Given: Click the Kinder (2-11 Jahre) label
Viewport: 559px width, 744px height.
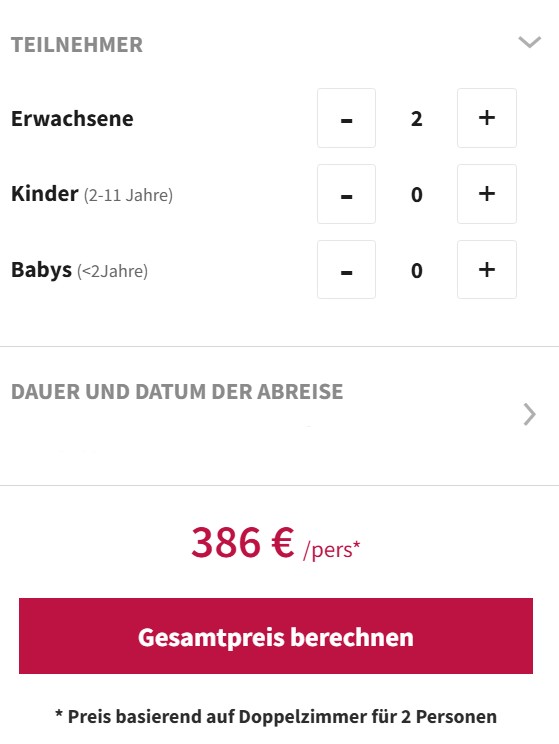Looking at the screenshot, I should (x=92, y=194).
